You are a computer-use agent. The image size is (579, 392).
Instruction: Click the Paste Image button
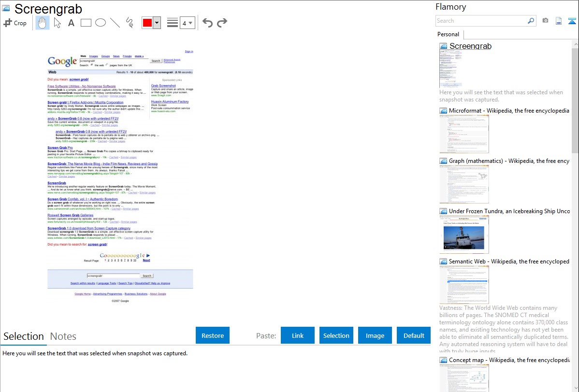tap(375, 335)
